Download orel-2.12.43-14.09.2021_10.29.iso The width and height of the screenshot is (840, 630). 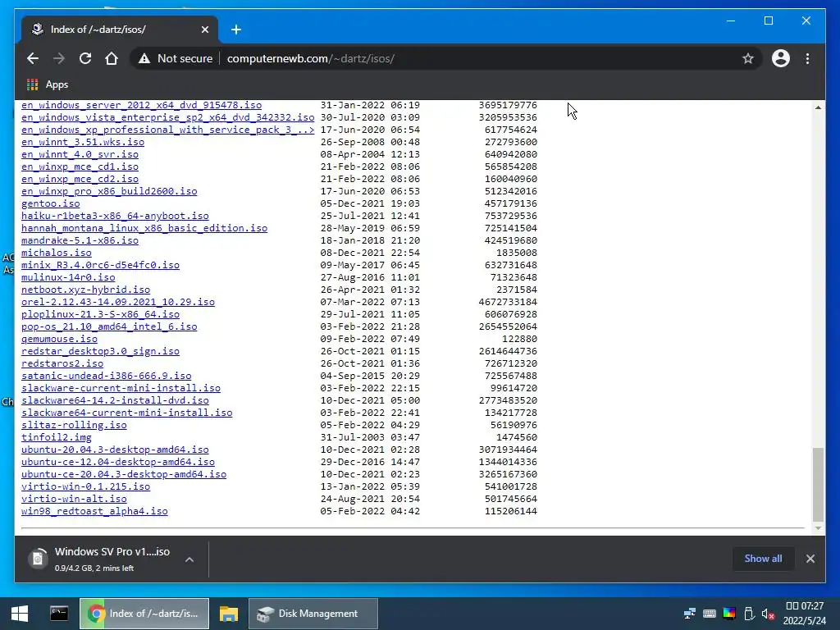118,302
